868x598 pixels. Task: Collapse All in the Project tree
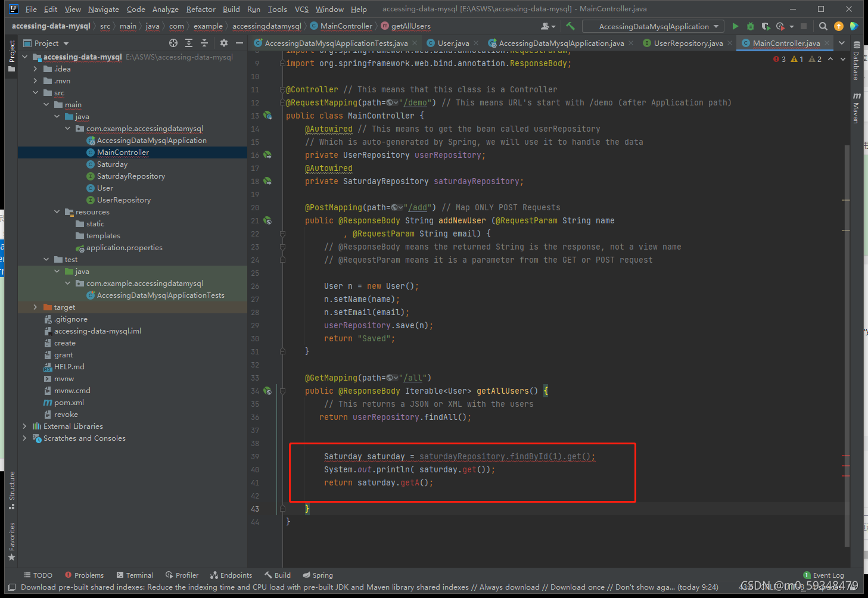[204, 43]
